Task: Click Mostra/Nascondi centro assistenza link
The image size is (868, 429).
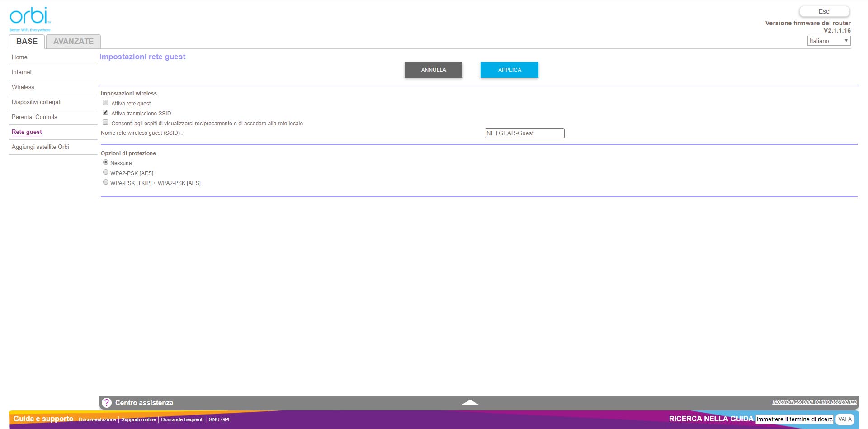Action: click(814, 402)
